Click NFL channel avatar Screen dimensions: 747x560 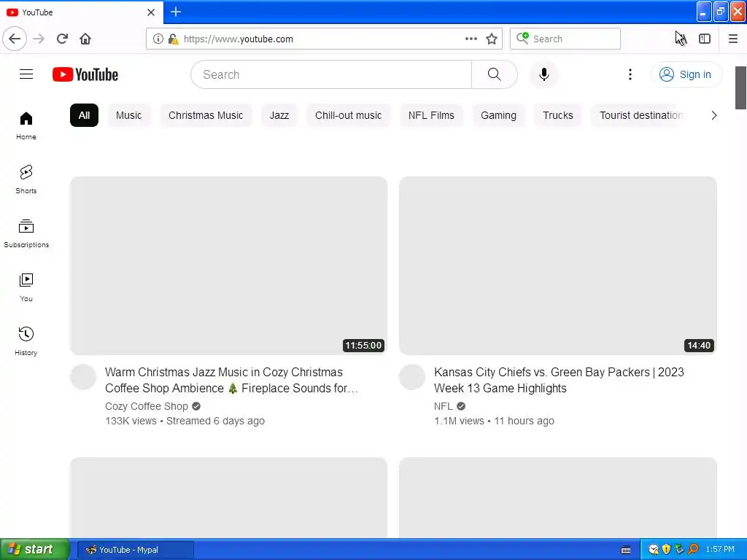412,377
